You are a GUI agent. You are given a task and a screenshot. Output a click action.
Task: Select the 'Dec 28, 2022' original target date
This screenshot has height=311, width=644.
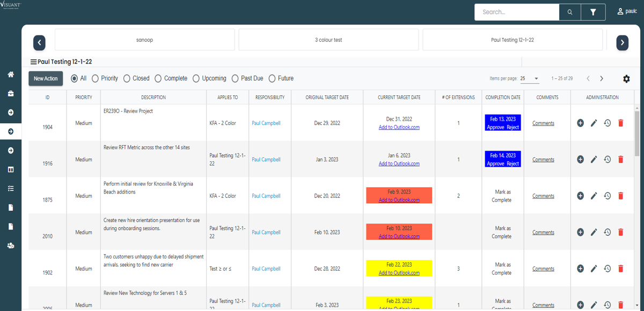(327, 269)
